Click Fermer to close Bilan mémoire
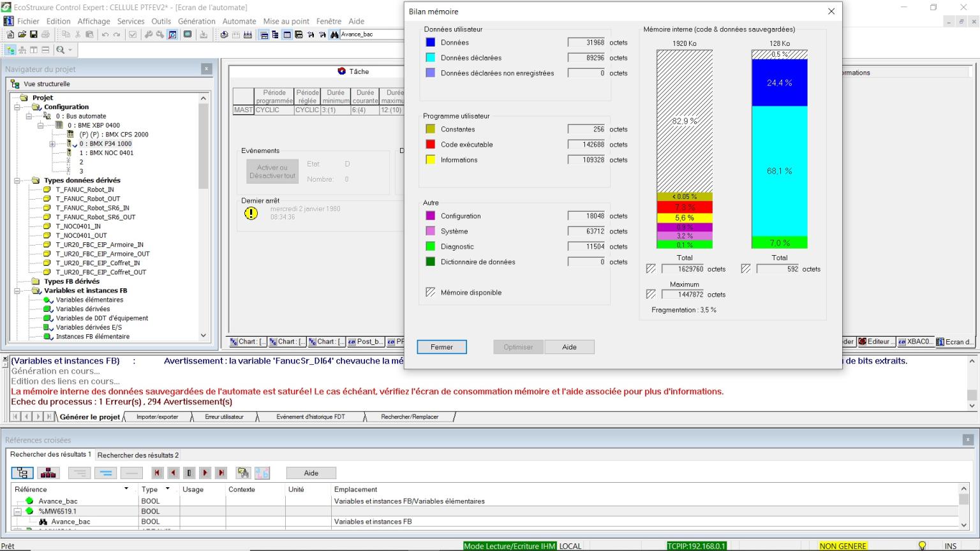980x551 pixels. (x=442, y=347)
